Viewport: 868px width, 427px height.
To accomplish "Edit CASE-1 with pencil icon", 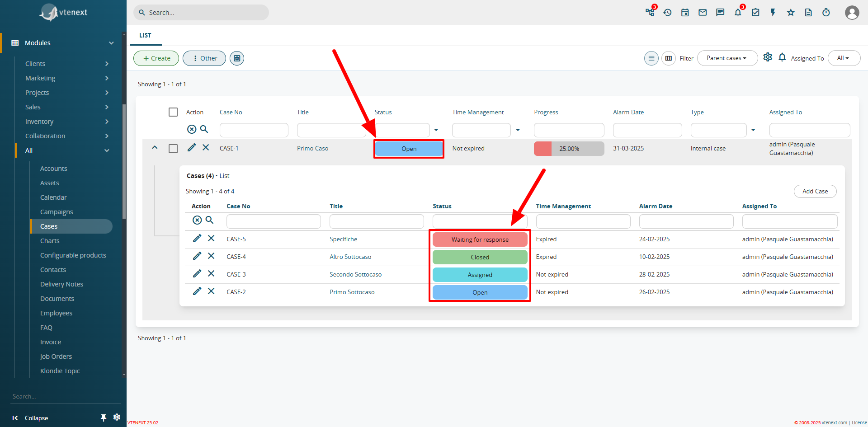I will (x=192, y=147).
